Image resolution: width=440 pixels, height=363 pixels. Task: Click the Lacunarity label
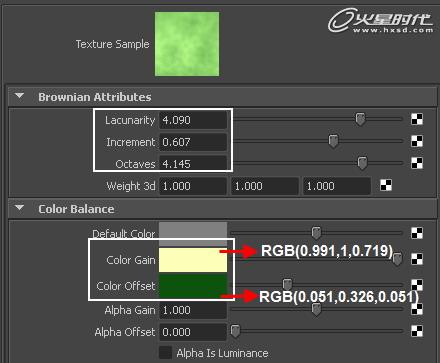point(130,120)
